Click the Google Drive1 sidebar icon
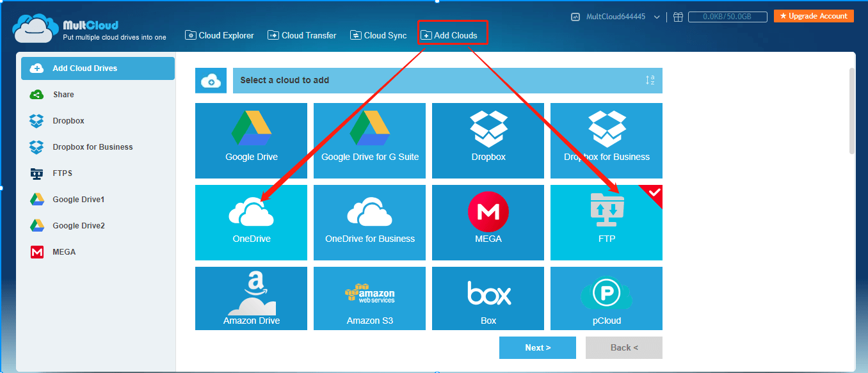This screenshot has width=868, height=373. pos(37,199)
